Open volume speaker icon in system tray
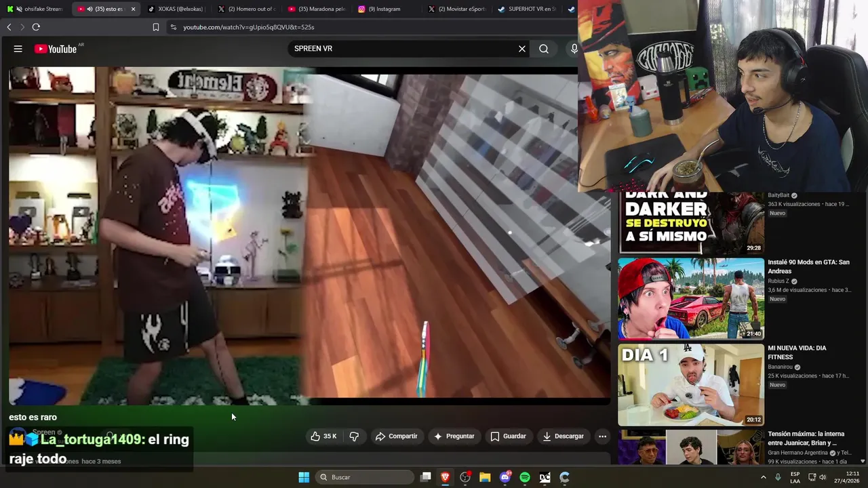This screenshot has height=488, width=868. 823,477
